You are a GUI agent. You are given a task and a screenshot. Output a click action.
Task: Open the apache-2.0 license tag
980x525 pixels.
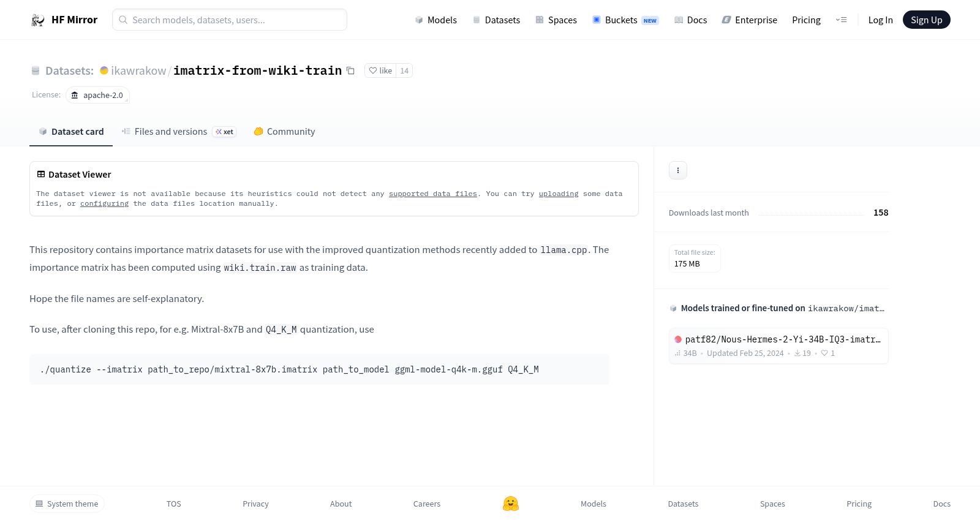click(x=97, y=96)
